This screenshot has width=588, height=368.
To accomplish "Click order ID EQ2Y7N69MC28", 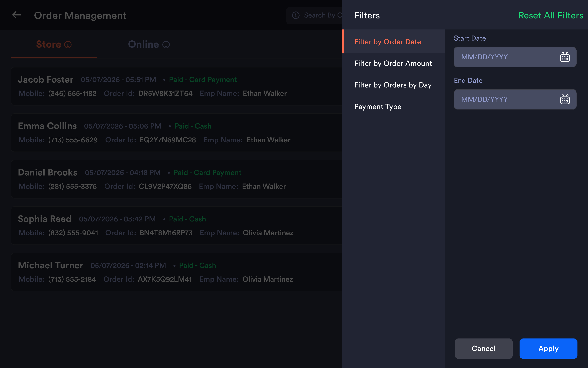I will [168, 140].
